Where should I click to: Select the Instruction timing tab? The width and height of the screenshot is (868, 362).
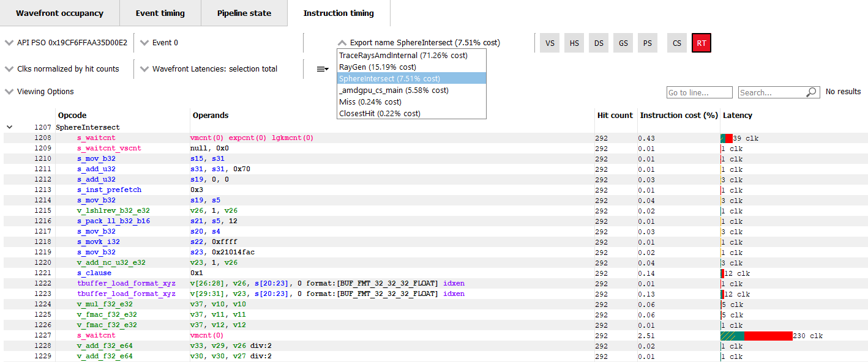[x=339, y=13]
